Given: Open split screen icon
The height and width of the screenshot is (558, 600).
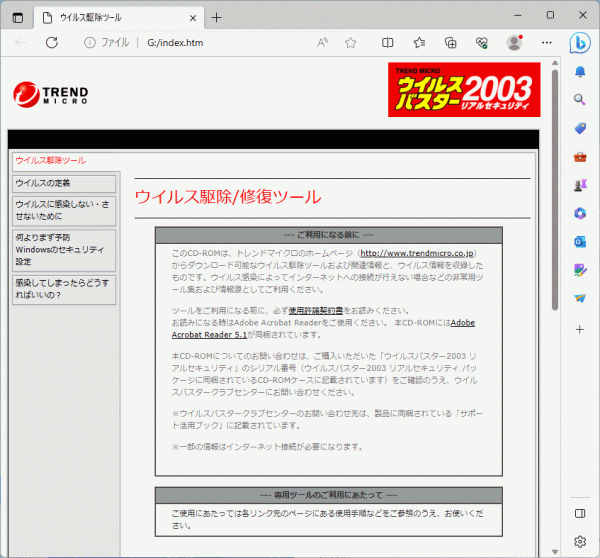Looking at the screenshot, I should [387, 42].
